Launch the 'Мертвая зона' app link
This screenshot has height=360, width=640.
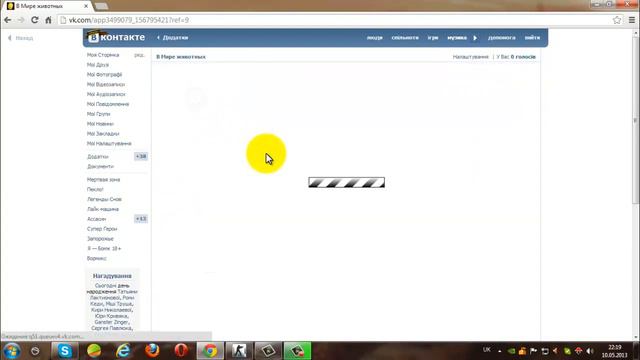coord(103,180)
